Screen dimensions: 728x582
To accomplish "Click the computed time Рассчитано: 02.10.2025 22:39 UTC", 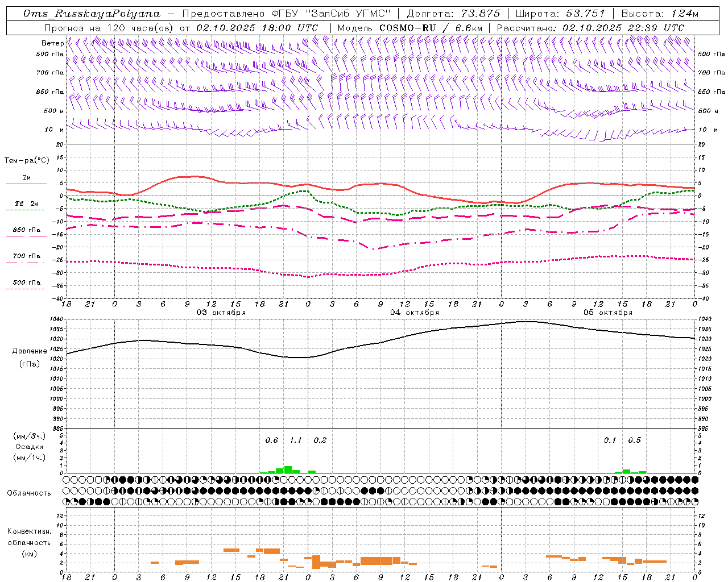I will [590, 28].
